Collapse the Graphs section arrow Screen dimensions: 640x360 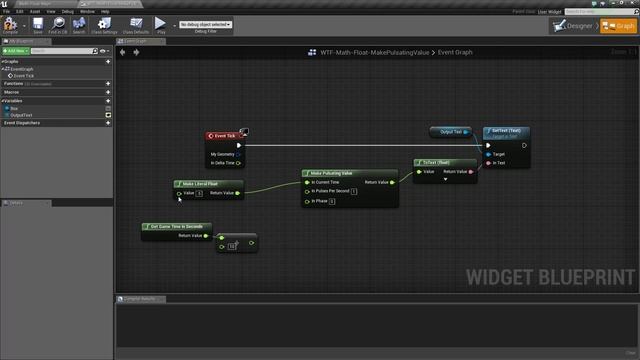2,62
